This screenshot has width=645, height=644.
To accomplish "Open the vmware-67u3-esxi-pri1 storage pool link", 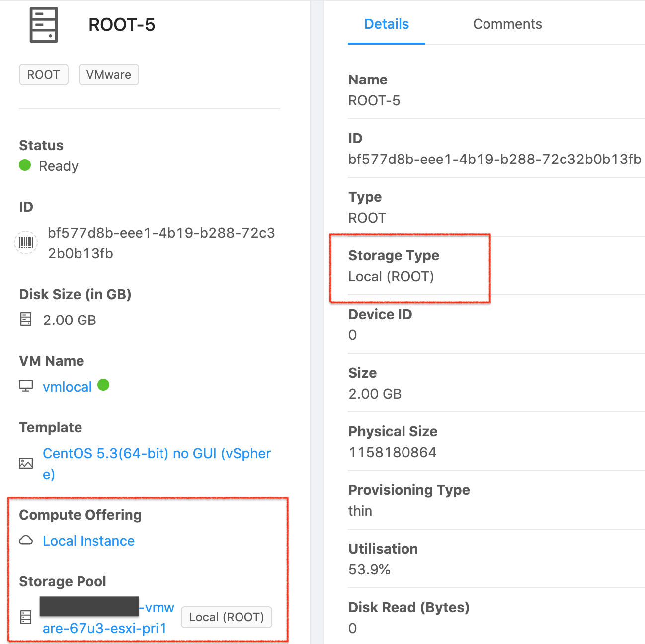I will pos(104,628).
